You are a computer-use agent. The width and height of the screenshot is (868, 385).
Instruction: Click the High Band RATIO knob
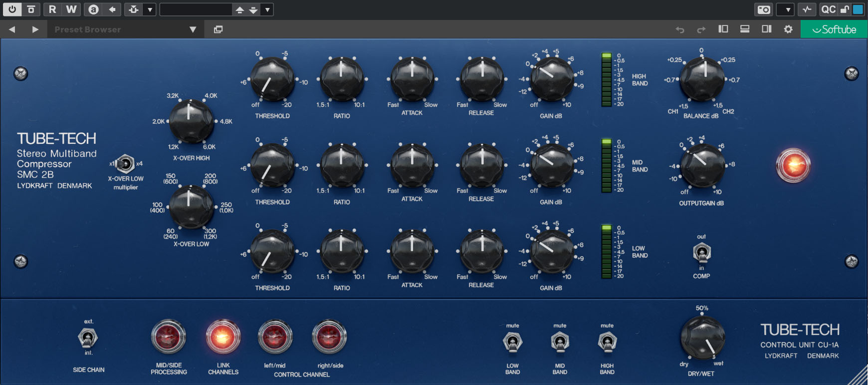(x=341, y=79)
